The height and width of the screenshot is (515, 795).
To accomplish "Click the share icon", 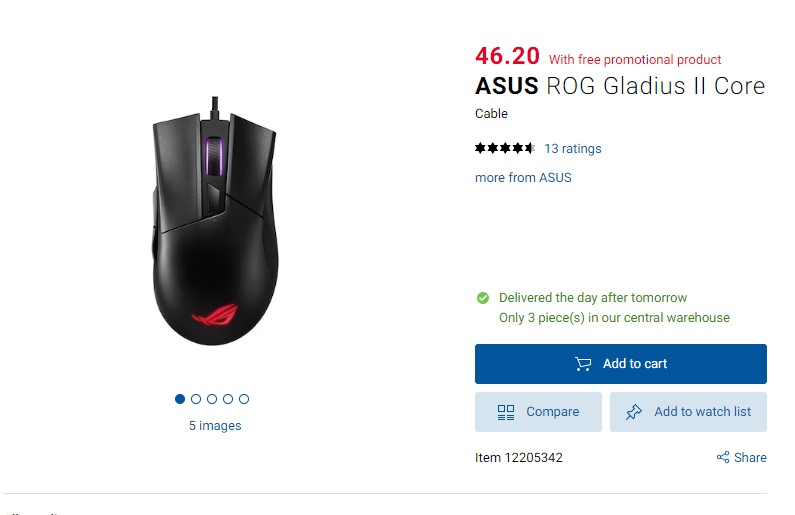I will click(x=723, y=458).
